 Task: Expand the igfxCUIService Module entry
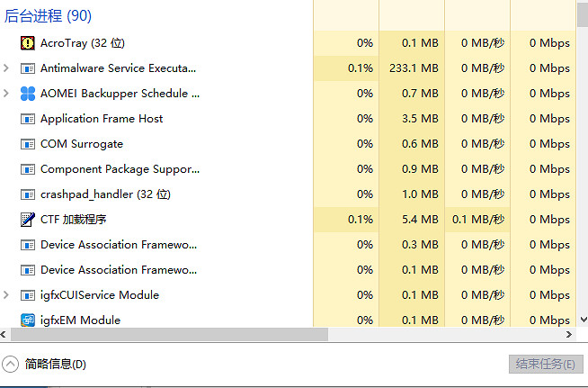pos(7,295)
